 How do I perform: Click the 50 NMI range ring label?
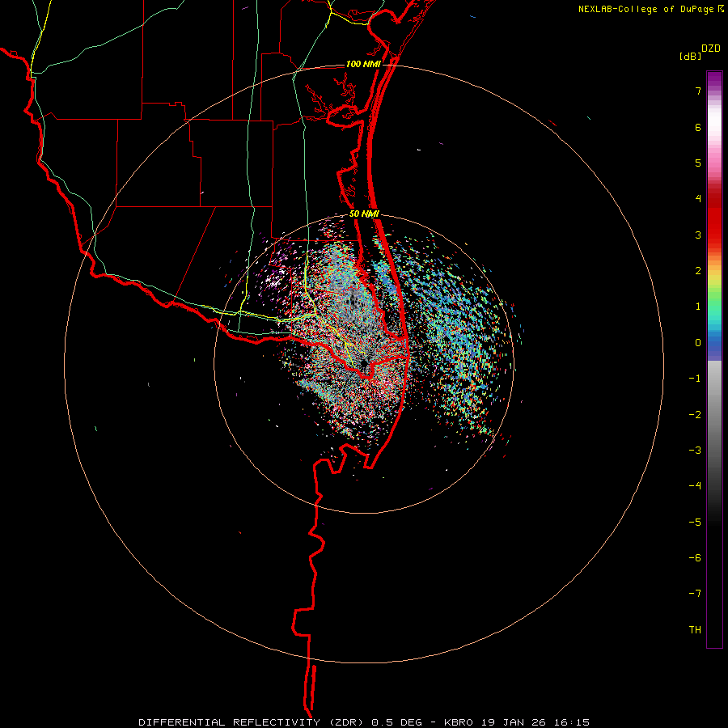364,214
